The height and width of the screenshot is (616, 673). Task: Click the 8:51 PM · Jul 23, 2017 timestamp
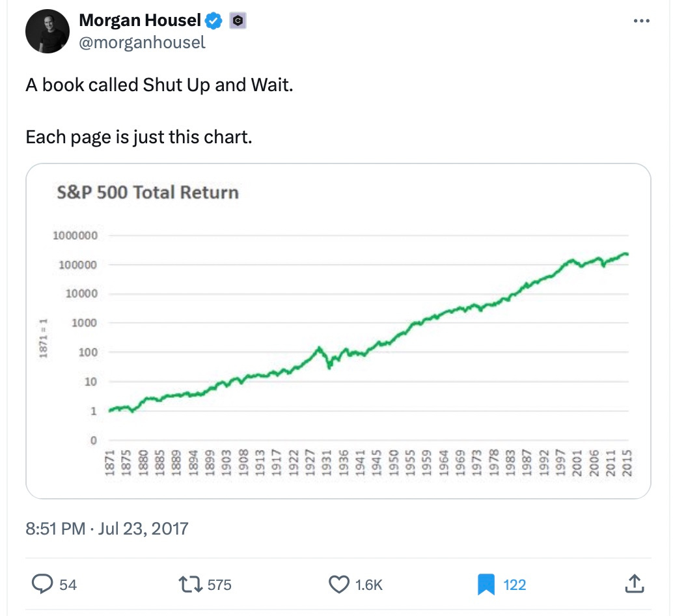[107, 529]
